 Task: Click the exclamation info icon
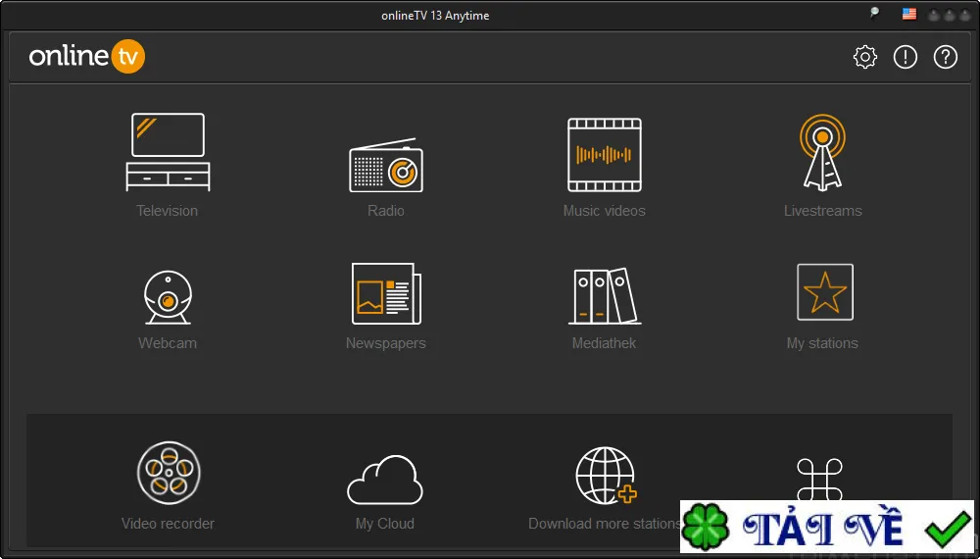pos(905,57)
